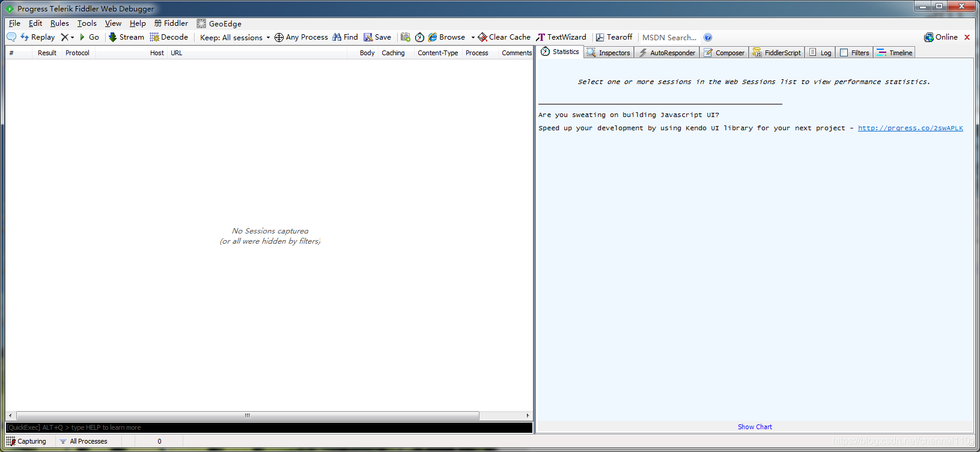980x452 pixels.
Task: Open the blue help icon
Action: (x=708, y=37)
